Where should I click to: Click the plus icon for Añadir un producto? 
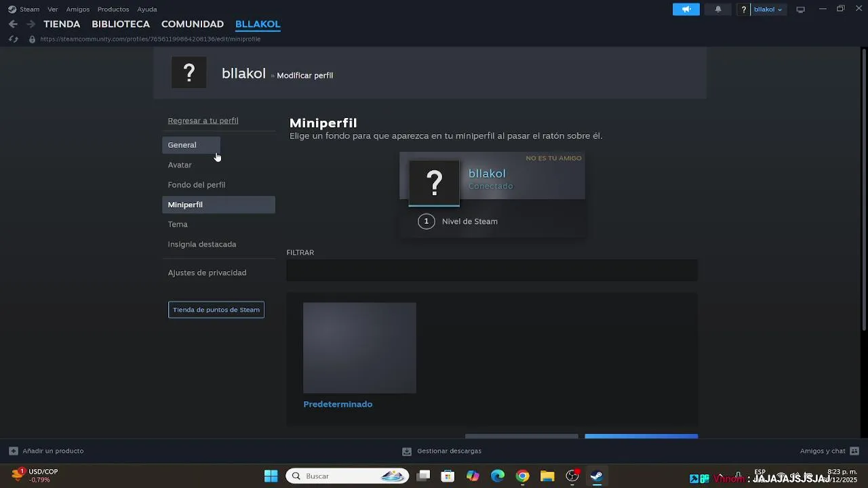point(14,451)
